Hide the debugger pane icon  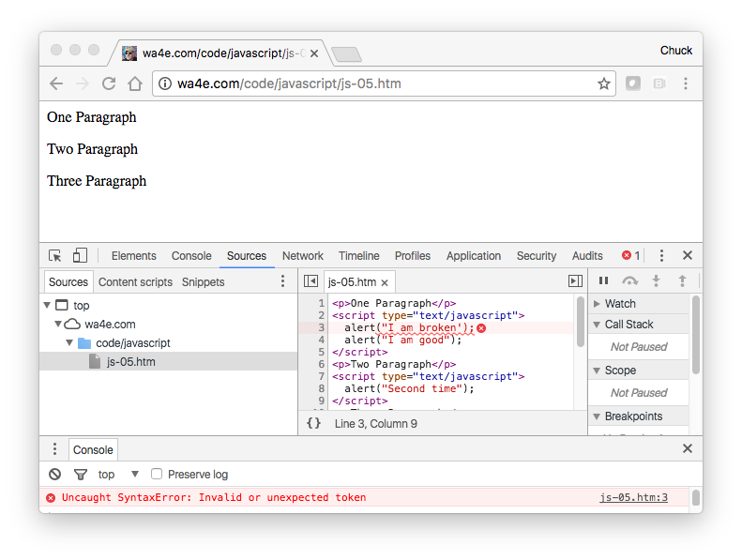coord(575,281)
